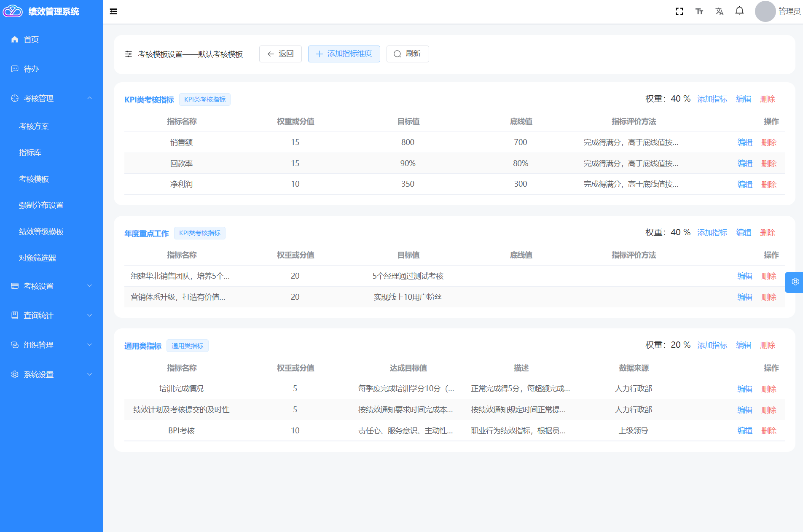Click the 刷新 refresh button
Screen dimensions: 803x532
[407, 54]
